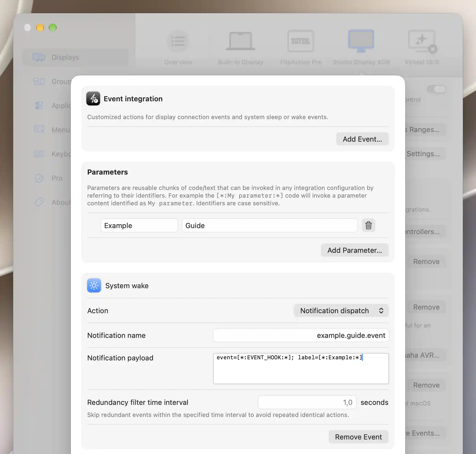Focus the Notification name field
This screenshot has height=454, width=476.
click(301, 335)
